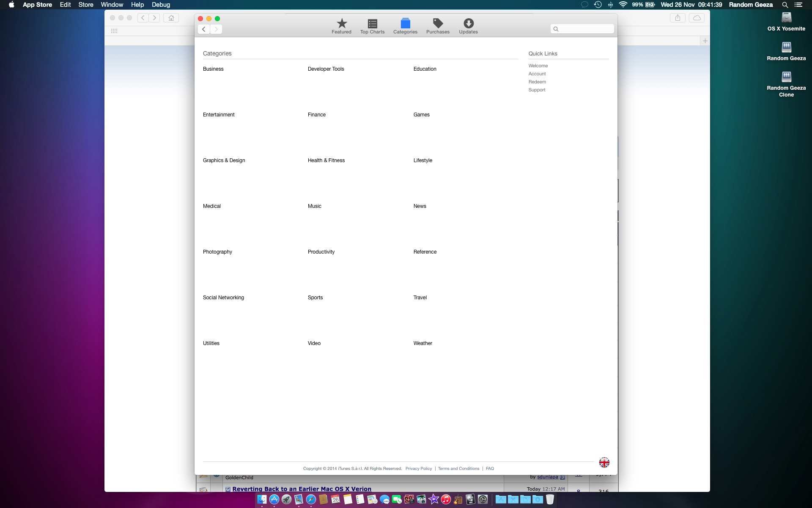Screen dimensions: 812x508
Task: Open the Purchases tag icon
Action: [438, 26]
